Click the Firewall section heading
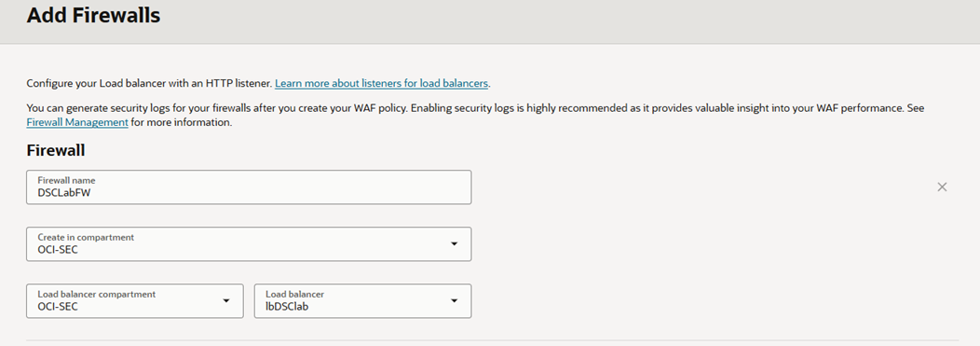The image size is (980, 346). point(56,150)
